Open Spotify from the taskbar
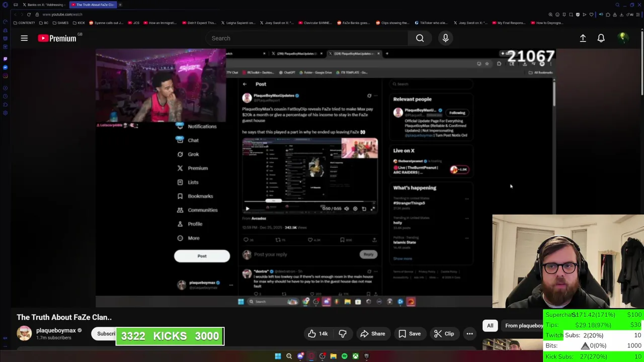644x362 pixels. click(x=344, y=356)
